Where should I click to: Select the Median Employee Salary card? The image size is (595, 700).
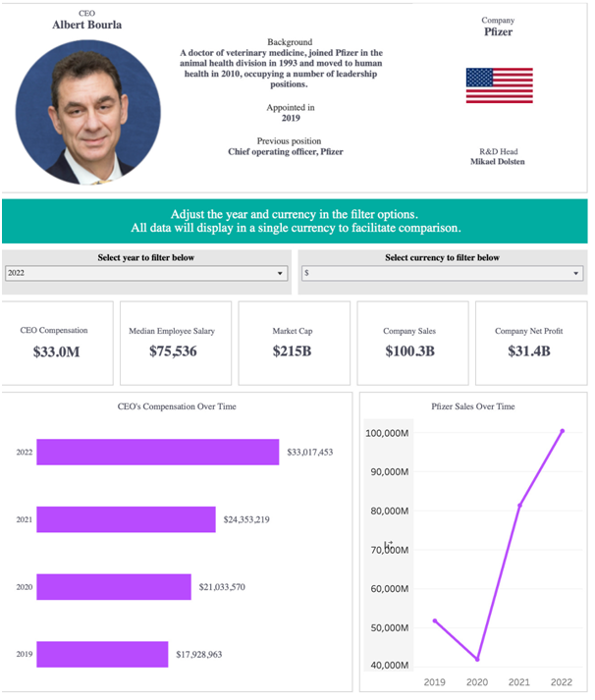[x=172, y=343]
